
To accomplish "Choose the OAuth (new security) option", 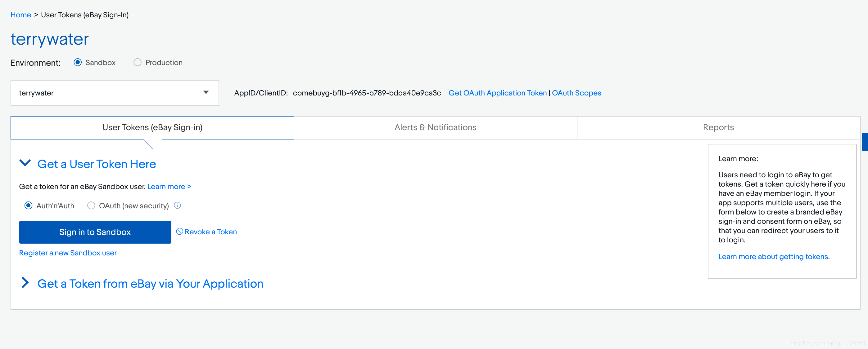I will (x=91, y=205).
